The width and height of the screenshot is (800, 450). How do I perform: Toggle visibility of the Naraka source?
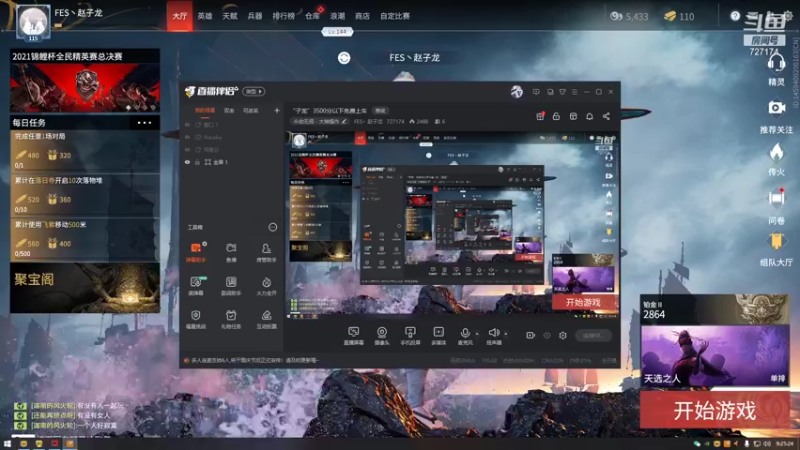[187, 137]
